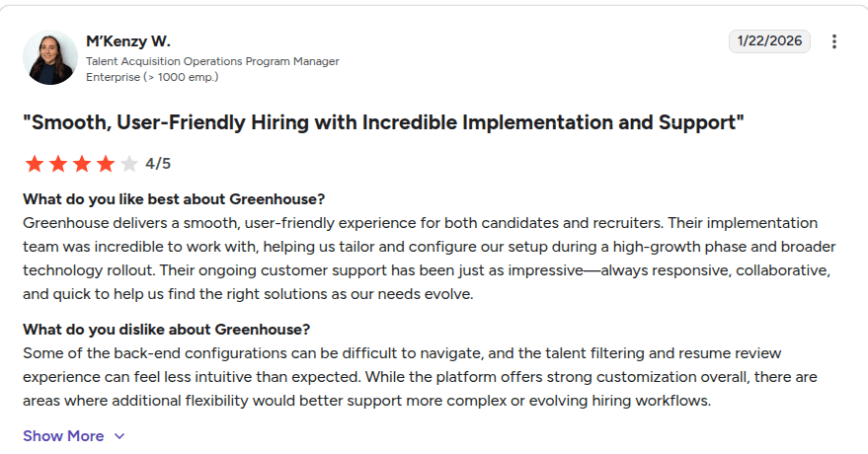868x454 pixels.
Task: Click the fourth red rating star
Action: [x=106, y=164]
